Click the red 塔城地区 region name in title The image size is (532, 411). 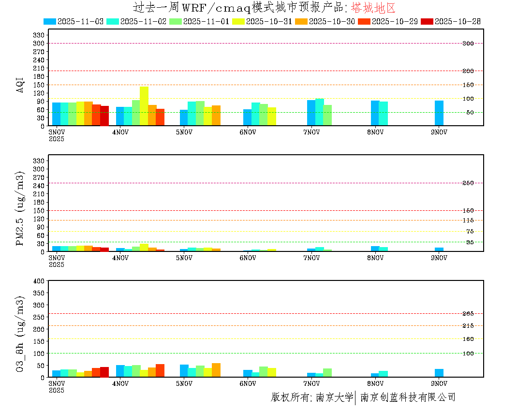pyautogui.click(x=373, y=7)
